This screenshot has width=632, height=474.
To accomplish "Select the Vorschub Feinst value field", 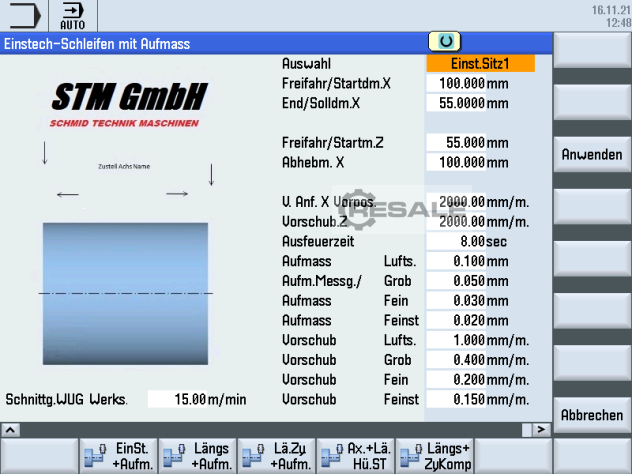I will tap(456, 399).
